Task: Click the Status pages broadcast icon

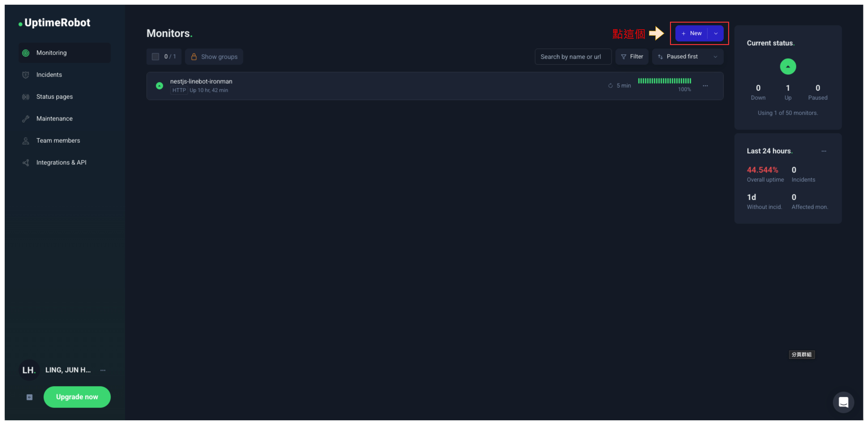Action: (x=26, y=97)
